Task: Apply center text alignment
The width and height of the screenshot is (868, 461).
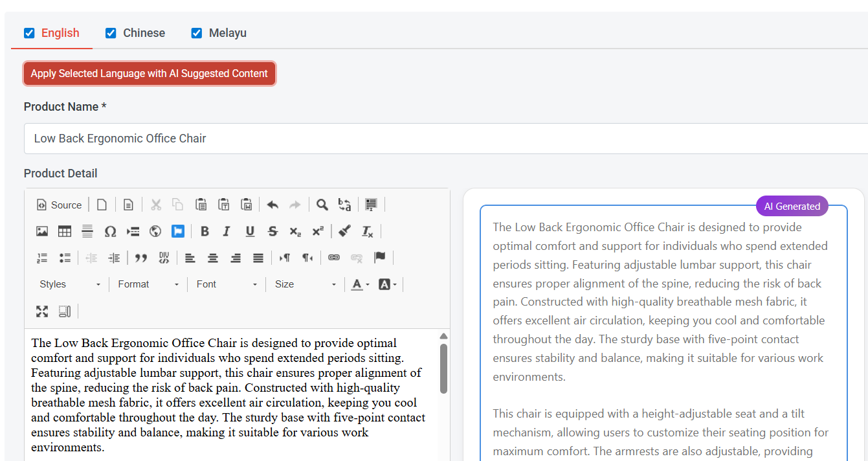Action: point(213,258)
